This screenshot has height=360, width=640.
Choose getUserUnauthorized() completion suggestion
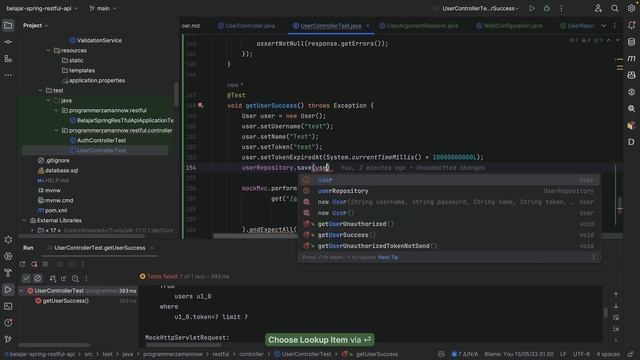[449, 224]
